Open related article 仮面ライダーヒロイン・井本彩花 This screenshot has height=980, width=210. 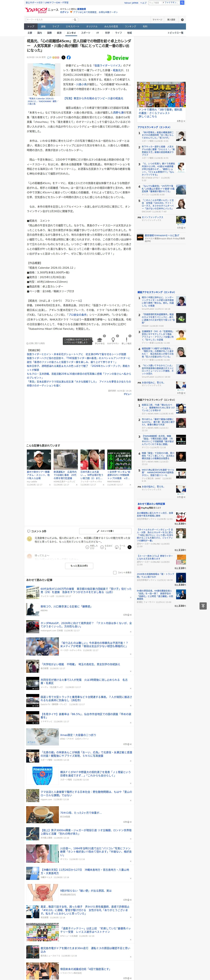point(76,354)
